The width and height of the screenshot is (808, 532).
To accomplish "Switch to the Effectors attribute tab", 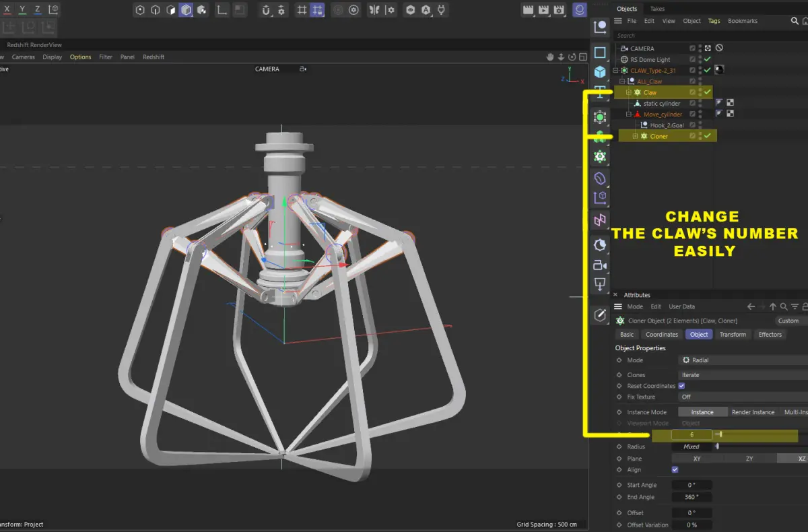I will coord(770,334).
